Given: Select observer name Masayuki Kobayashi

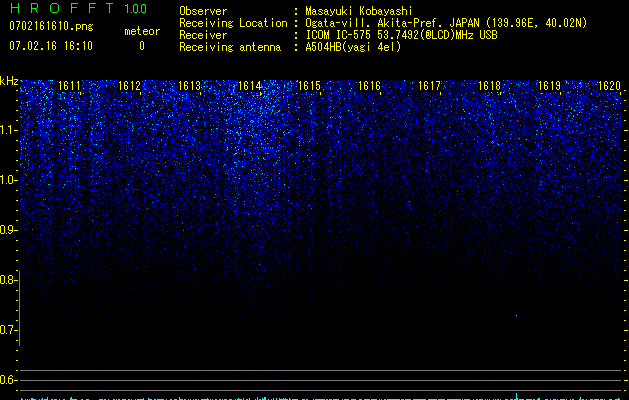Looking at the screenshot, I should (359, 11).
